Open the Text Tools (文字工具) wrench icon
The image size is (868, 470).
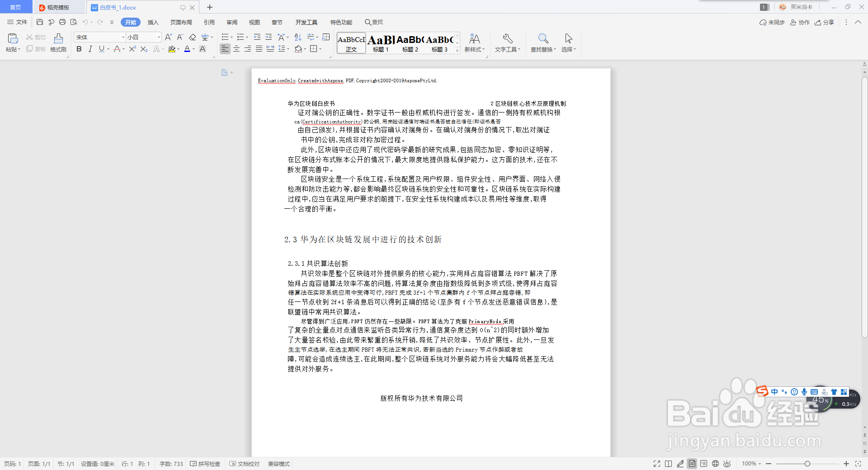(x=508, y=38)
